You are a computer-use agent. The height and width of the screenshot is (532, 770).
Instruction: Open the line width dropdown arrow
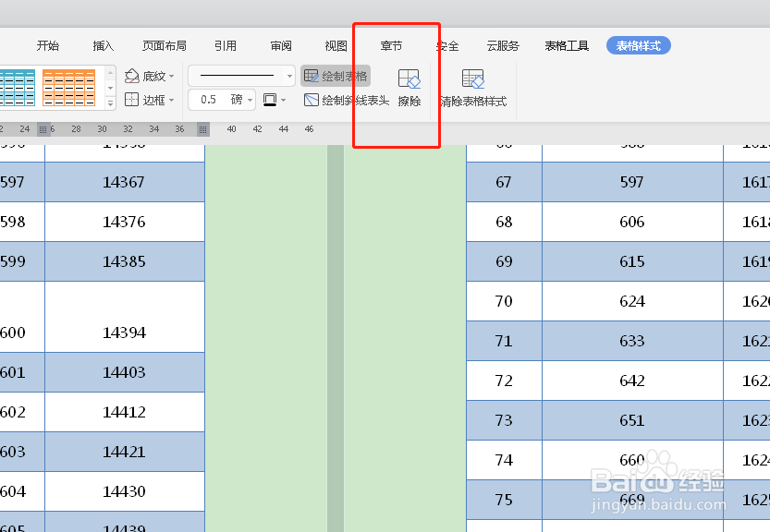[x=250, y=100]
